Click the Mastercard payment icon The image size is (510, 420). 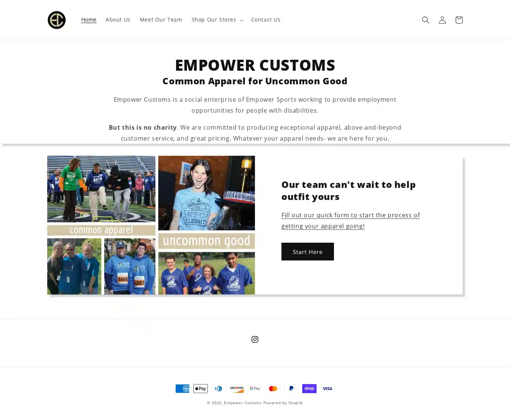coord(273,389)
